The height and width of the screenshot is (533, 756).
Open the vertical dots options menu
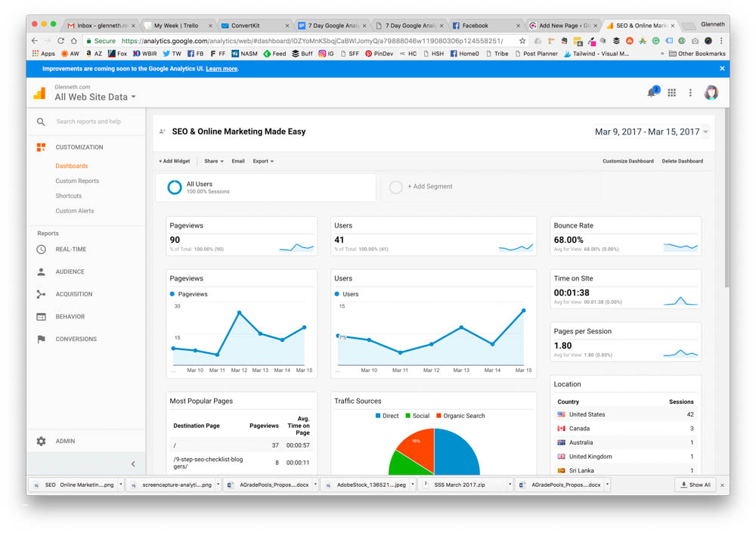point(690,92)
